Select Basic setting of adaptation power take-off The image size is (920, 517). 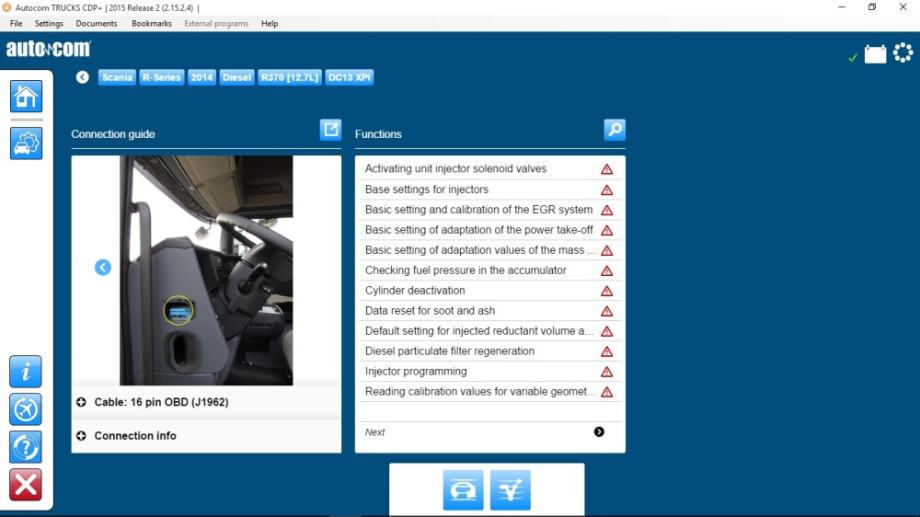[x=490, y=230]
